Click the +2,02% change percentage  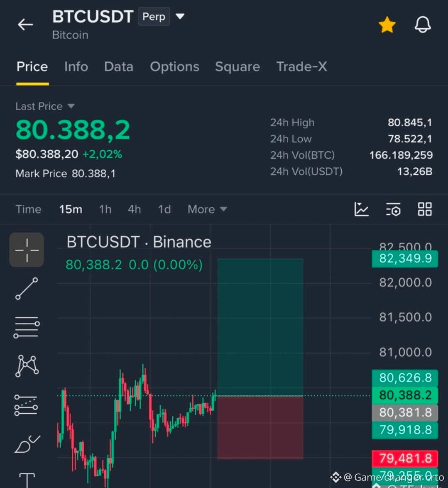[x=103, y=154]
